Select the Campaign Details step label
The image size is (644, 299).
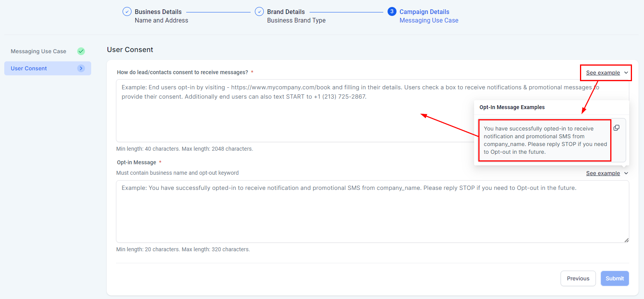[x=424, y=12]
